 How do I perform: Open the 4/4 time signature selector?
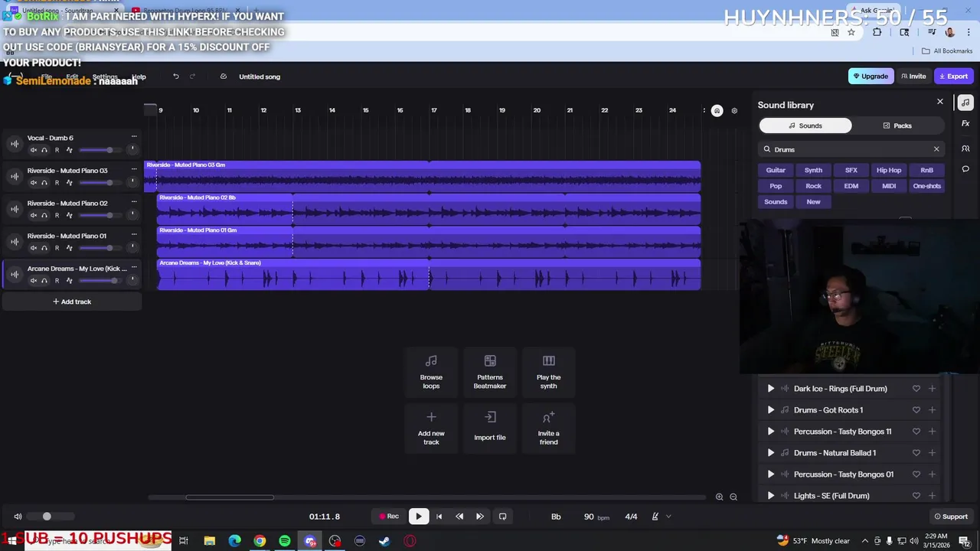coord(631,517)
